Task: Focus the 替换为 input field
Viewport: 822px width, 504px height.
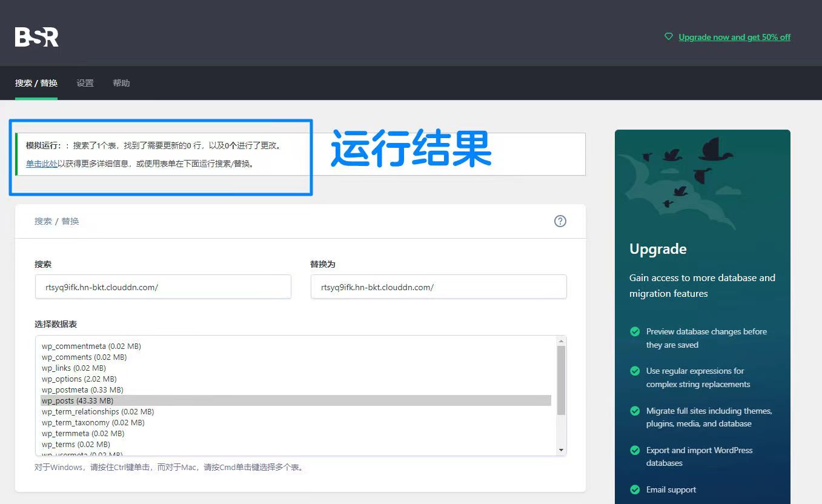Action: click(x=439, y=287)
